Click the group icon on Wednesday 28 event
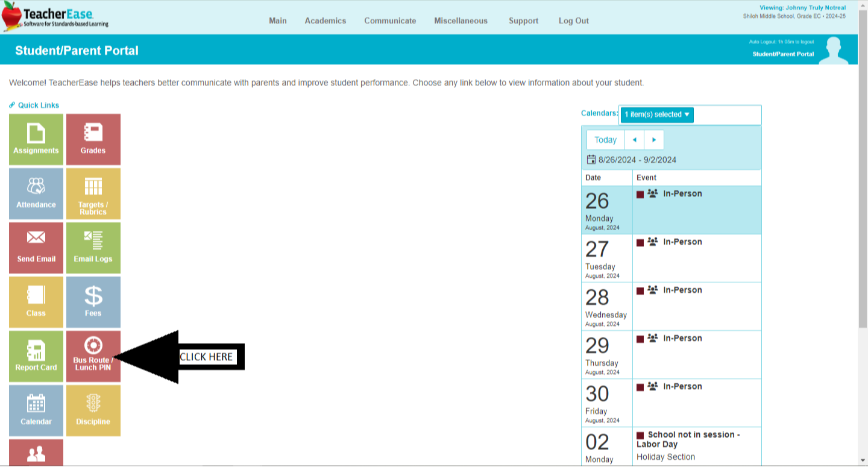This screenshot has height=467, width=868. tap(652, 290)
